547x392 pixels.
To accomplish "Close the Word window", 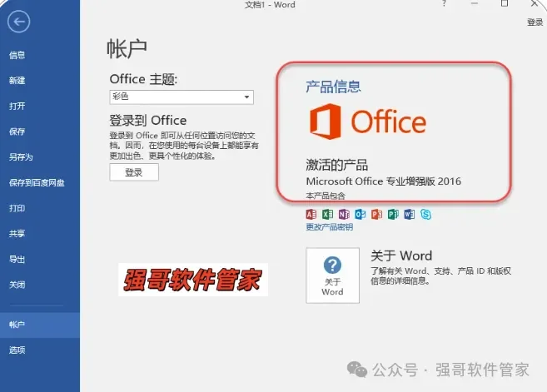I will [x=535, y=3].
